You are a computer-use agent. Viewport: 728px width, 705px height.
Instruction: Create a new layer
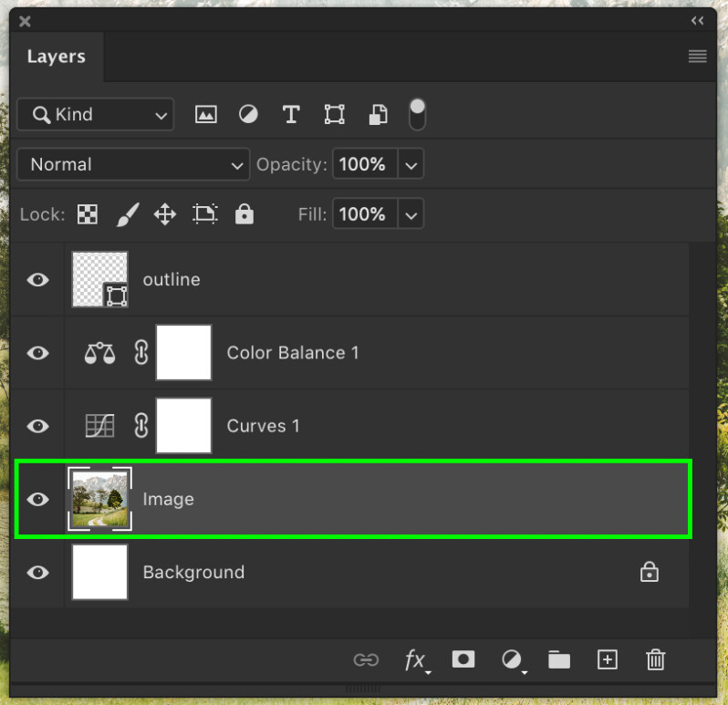607,658
